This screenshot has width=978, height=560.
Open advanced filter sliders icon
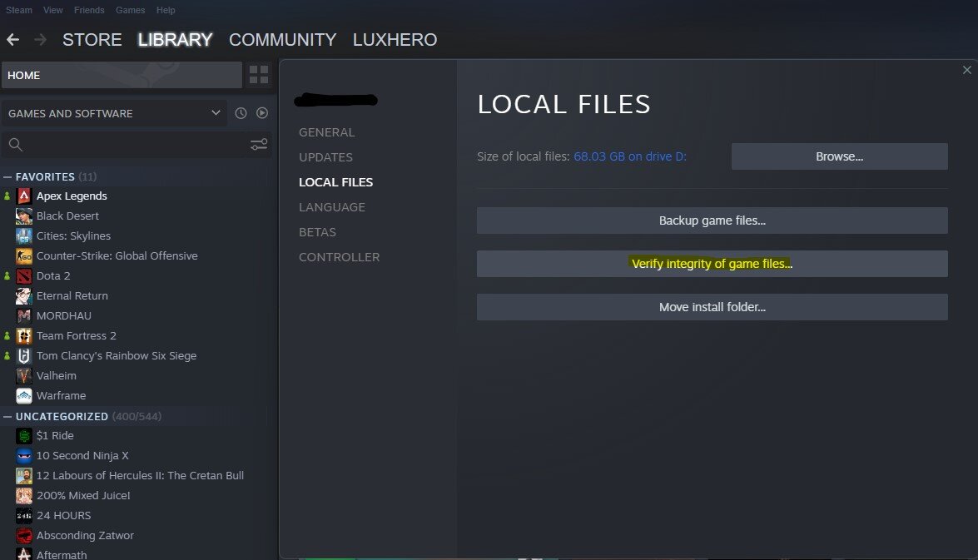pyautogui.click(x=259, y=145)
